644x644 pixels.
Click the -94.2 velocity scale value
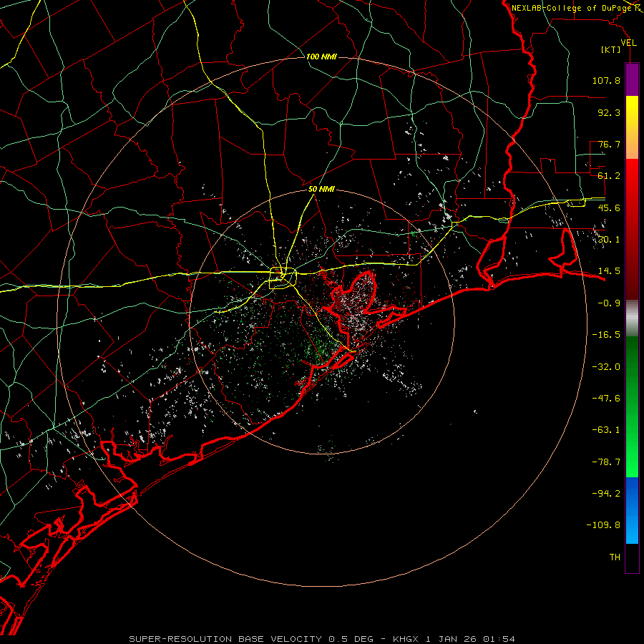point(606,494)
